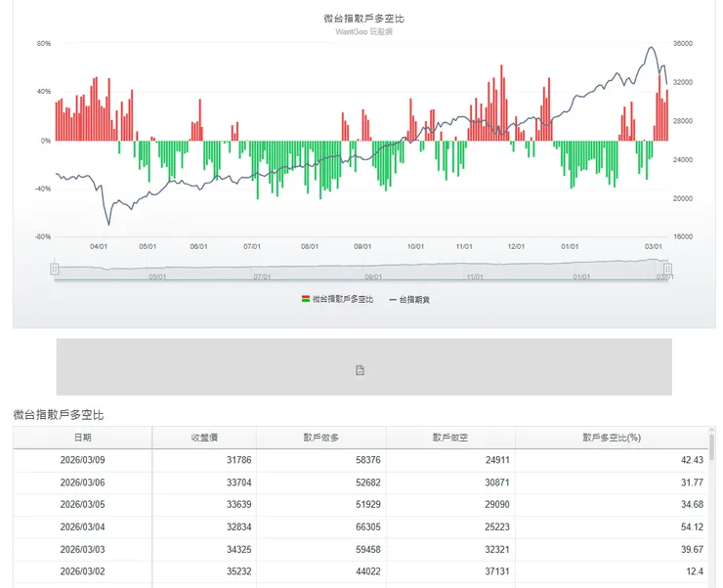This screenshot has height=588, width=723.
Task: Click ratio value 39.67
Action: pos(692,549)
